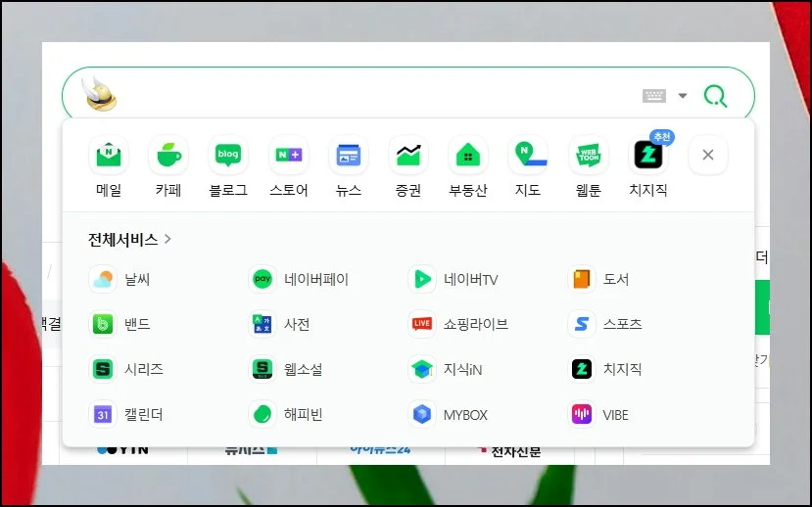The image size is (812, 507).
Task: Click the 부동산 (Real Estate) house icon
Action: pos(468,156)
